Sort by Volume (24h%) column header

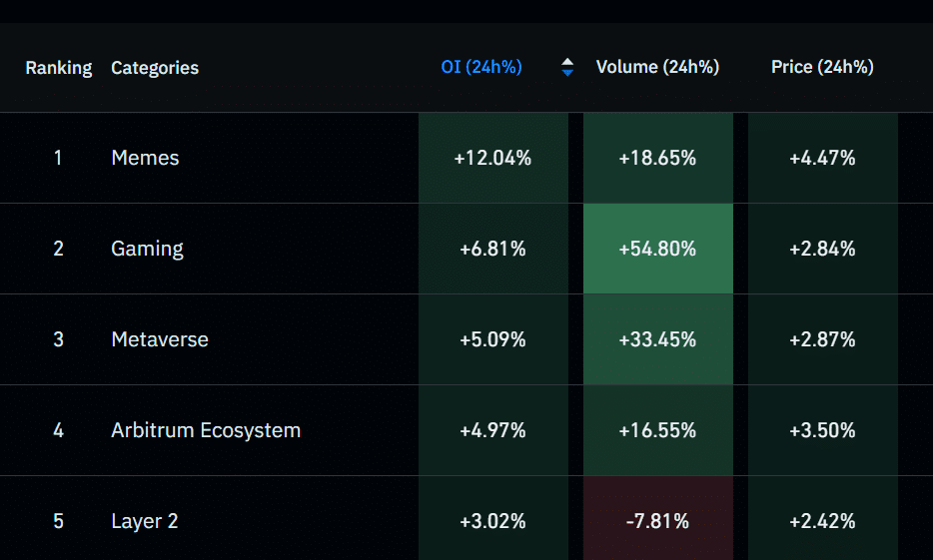tap(657, 68)
